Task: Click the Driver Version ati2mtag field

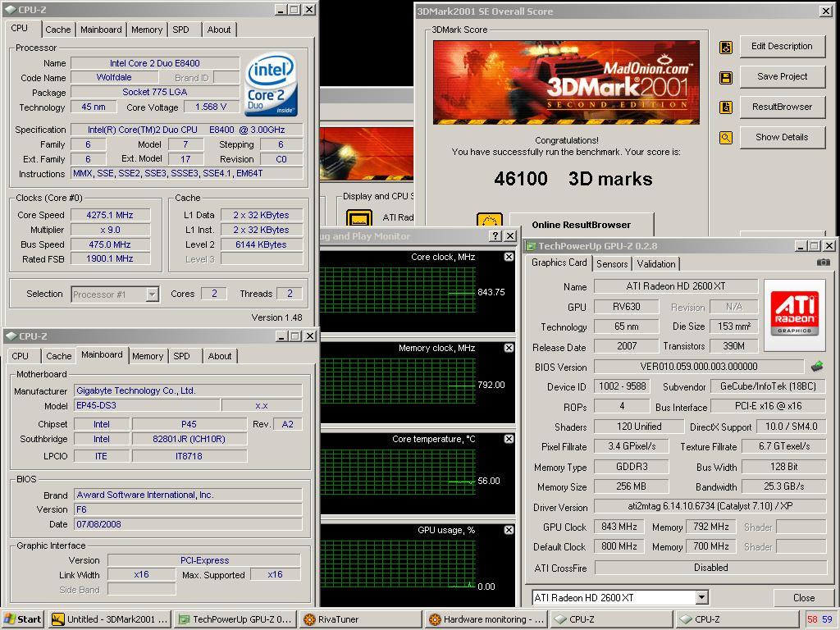Action: click(710, 505)
